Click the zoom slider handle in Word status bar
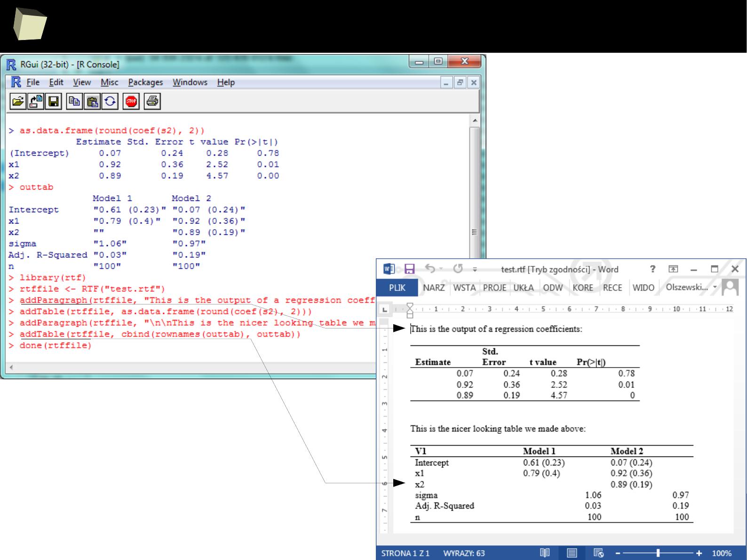Image resolution: width=747 pixels, height=560 pixels. [658, 553]
